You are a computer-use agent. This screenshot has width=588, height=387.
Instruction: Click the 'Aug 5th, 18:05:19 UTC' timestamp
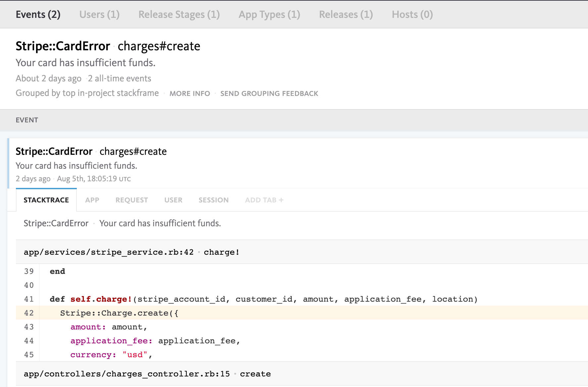(94, 179)
